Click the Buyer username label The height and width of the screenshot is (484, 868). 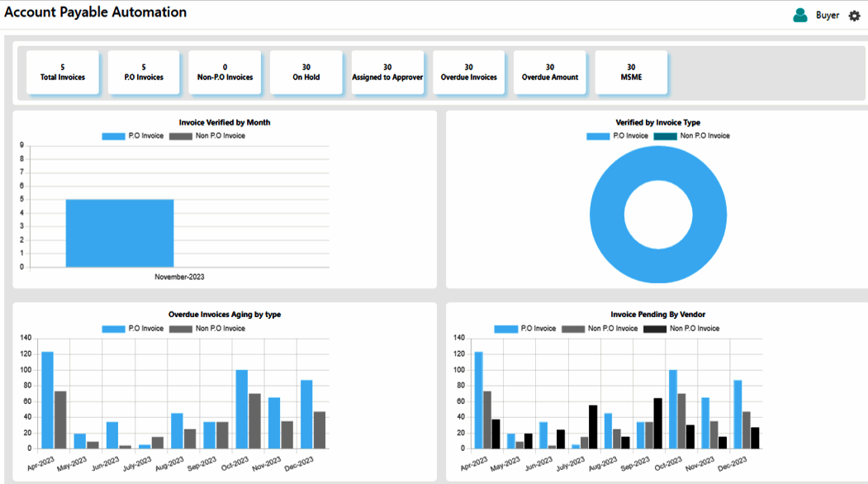[x=828, y=16]
